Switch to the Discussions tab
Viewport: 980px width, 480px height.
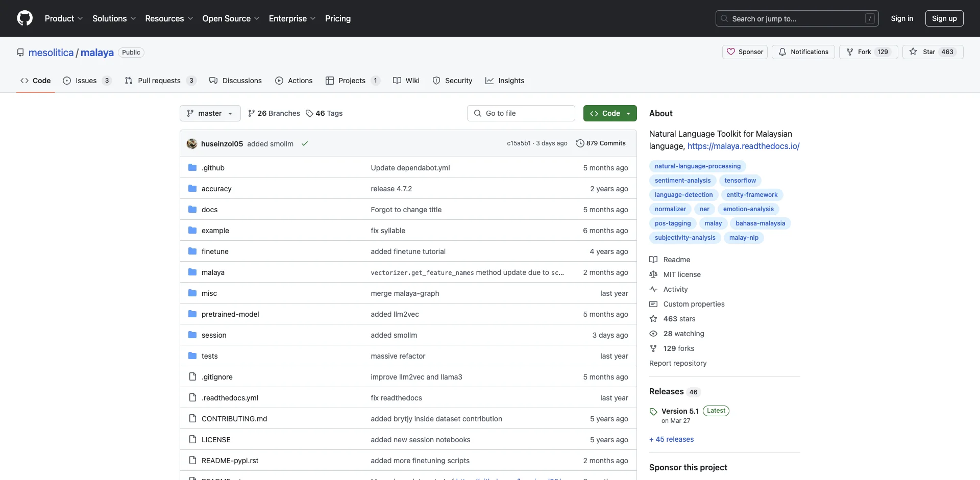pyautogui.click(x=235, y=81)
